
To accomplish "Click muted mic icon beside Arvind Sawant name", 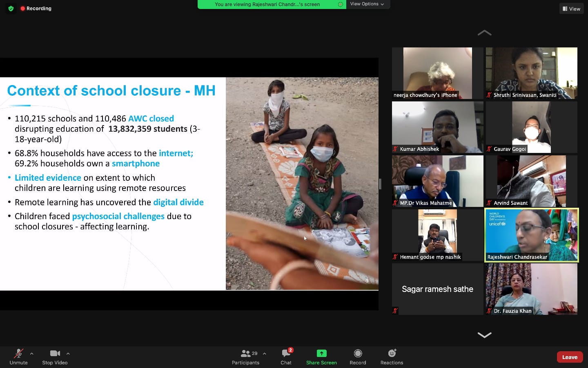I will click(x=489, y=203).
